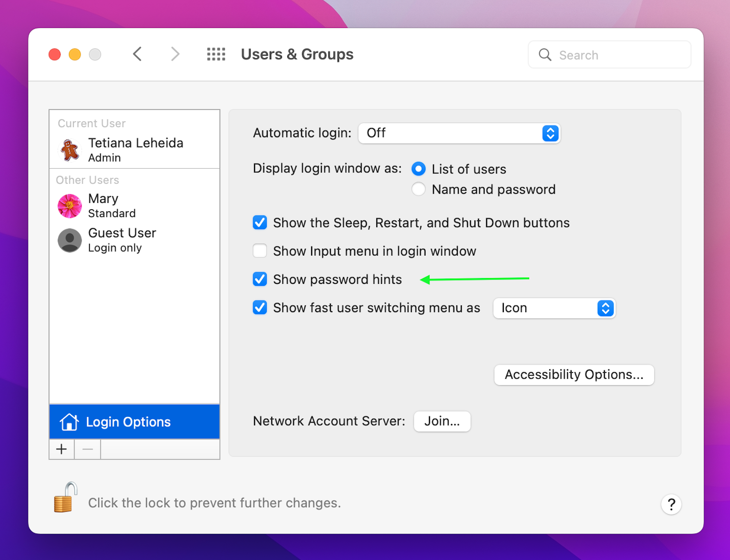Click the Login Options house icon
This screenshot has height=560, width=730.
point(69,422)
